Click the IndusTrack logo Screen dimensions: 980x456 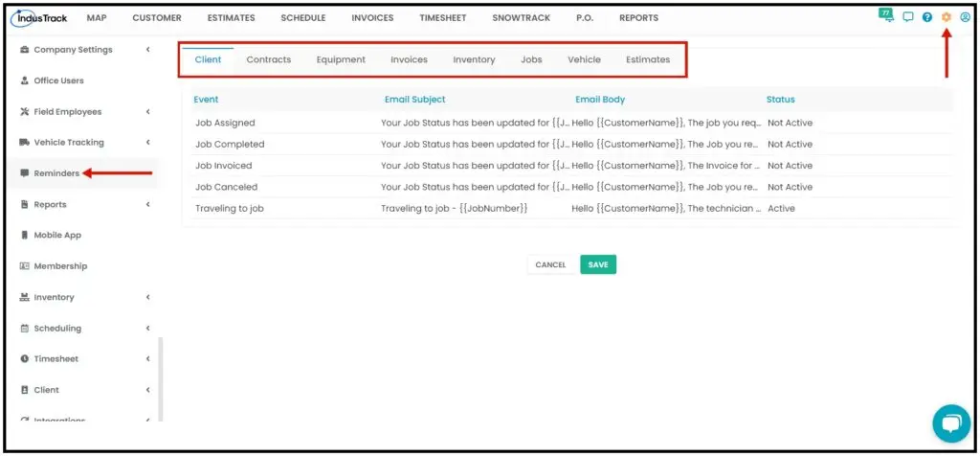(x=39, y=18)
